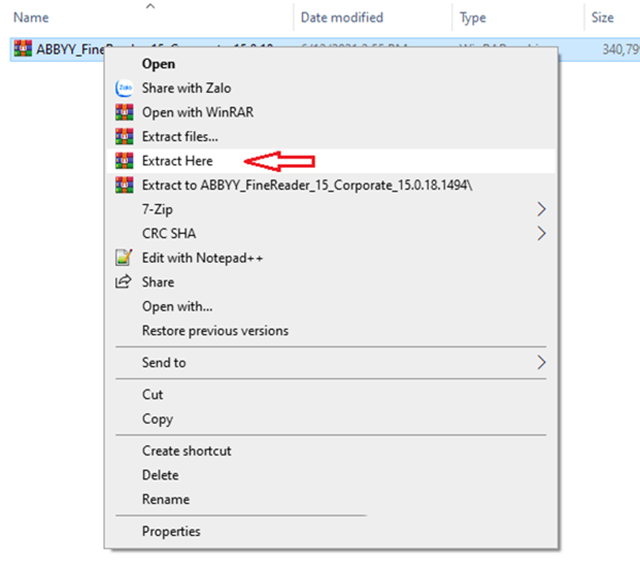Choose Edit with Notepad++
Screen dimensions: 640x569
click(x=331, y=258)
